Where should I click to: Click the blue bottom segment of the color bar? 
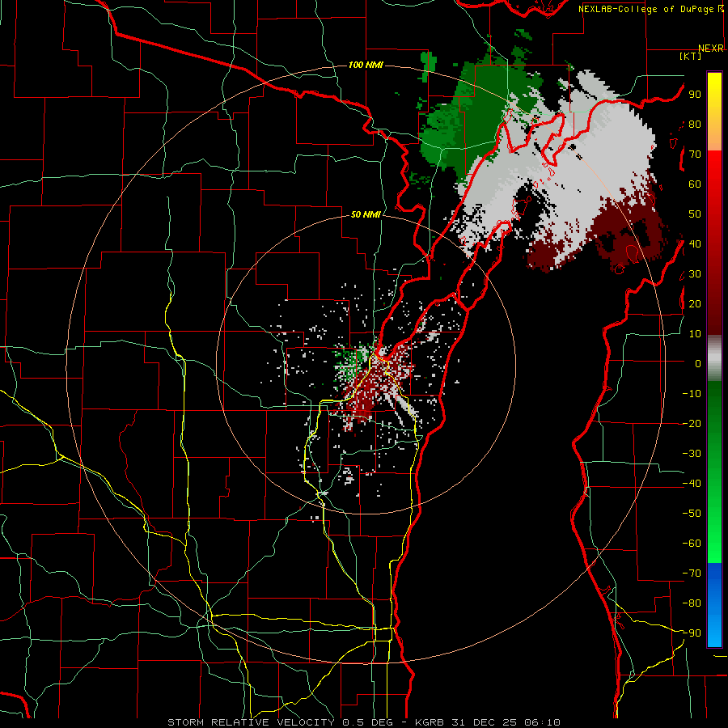pos(714,605)
